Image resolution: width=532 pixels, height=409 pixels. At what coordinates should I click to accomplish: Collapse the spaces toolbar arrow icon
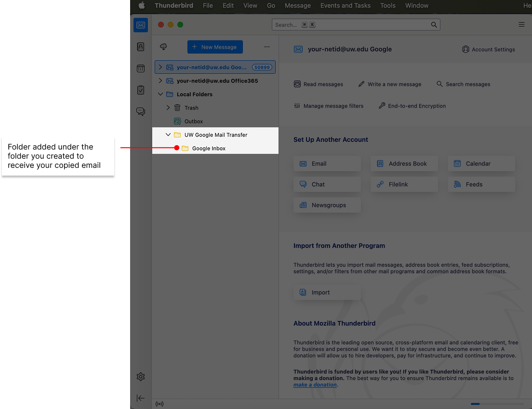[141, 398]
